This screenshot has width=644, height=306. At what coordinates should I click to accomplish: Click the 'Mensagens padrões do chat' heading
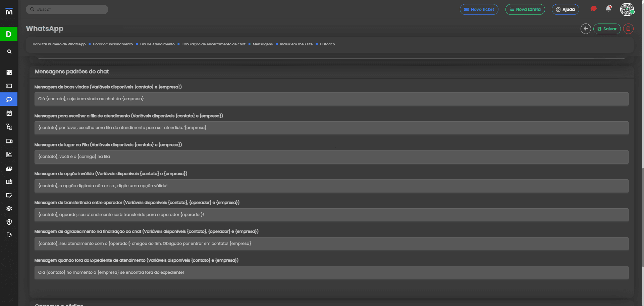pyautogui.click(x=72, y=72)
